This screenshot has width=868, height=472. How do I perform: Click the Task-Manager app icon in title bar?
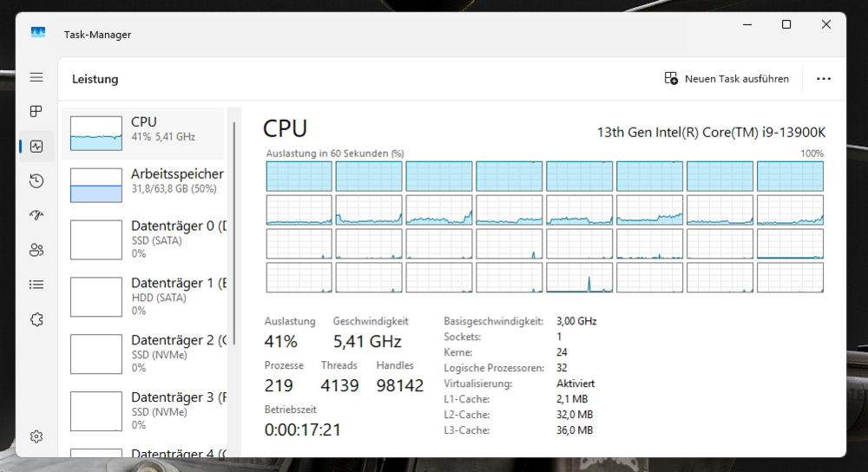tap(38, 33)
